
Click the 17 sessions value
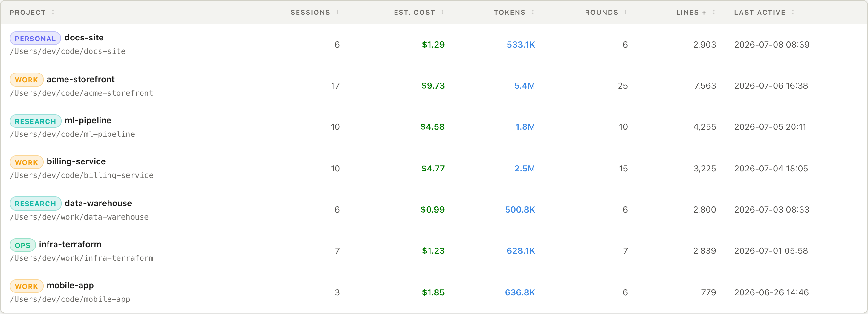pyautogui.click(x=335, y=86)
